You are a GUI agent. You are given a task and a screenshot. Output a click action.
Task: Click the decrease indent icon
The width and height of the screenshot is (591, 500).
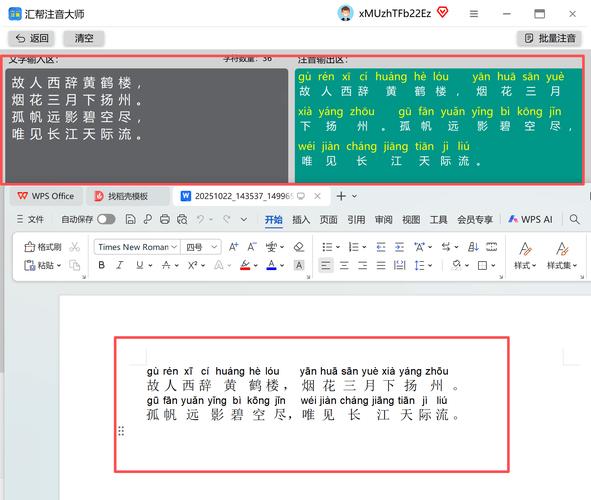[381, 247]
